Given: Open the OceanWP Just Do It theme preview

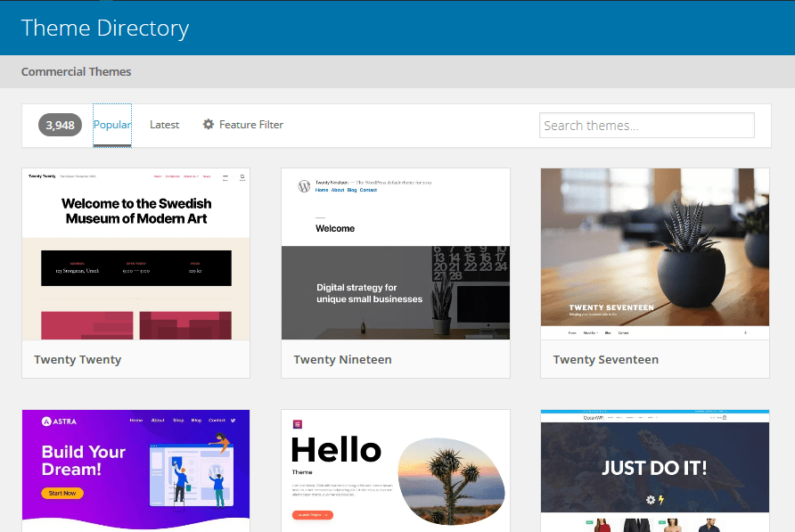Looking at the screenshot, I should click(655, 471).
